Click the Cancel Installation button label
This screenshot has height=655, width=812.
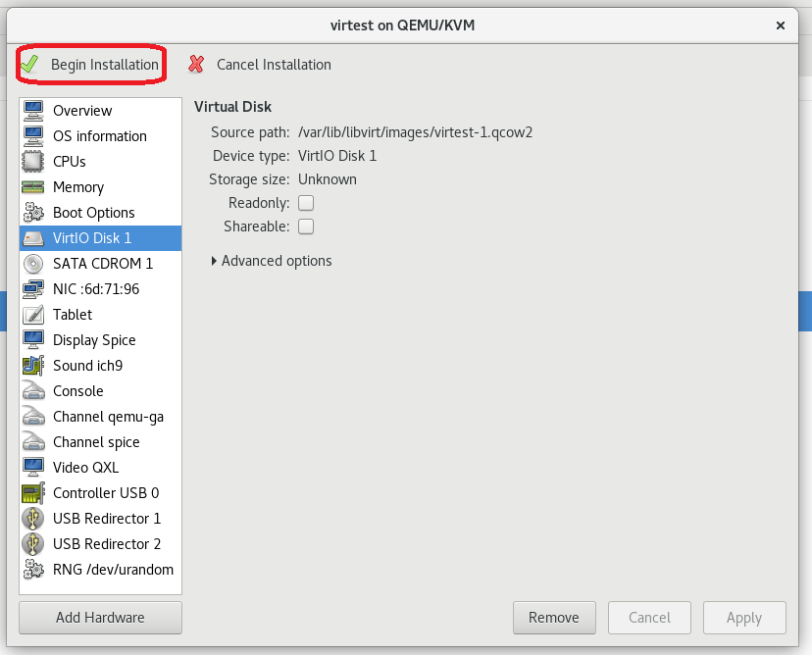click(274, 65)
